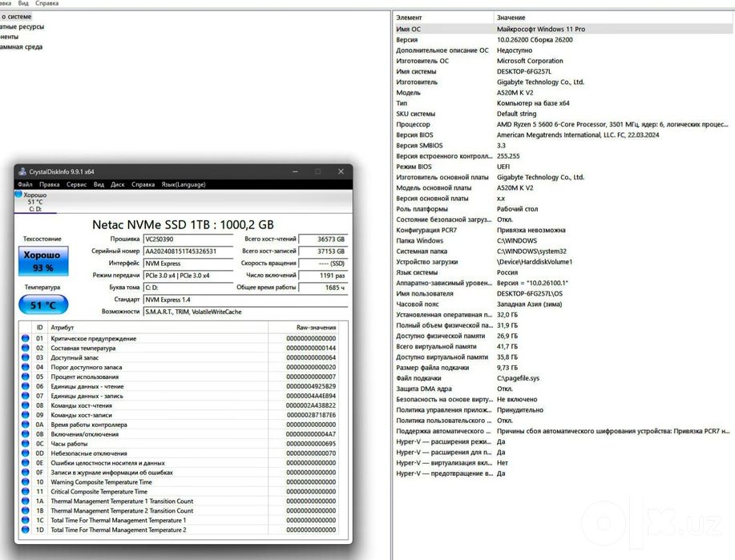The width and height of the screenshot is (735, 560).
Task: Open the Диск menu in CrystalDiskInfo
Action: pyautogui.click(x=118, y=184)
